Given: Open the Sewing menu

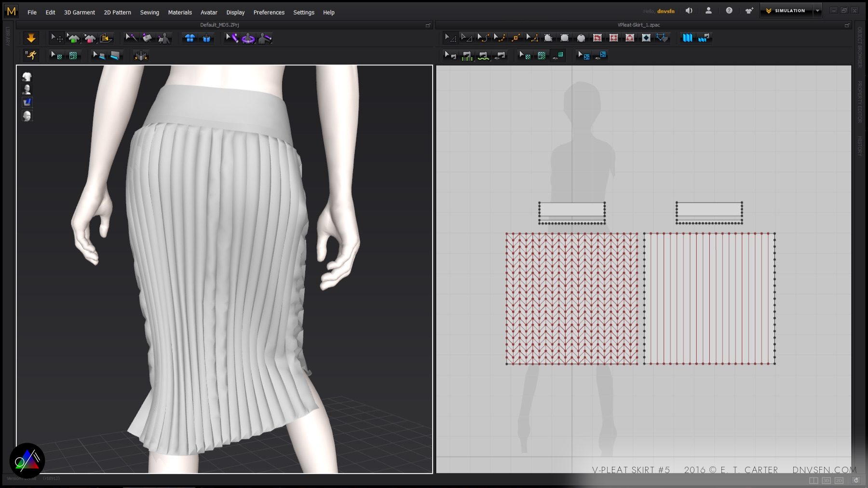Looking at the screenshot, I should (x=149, y=13).
